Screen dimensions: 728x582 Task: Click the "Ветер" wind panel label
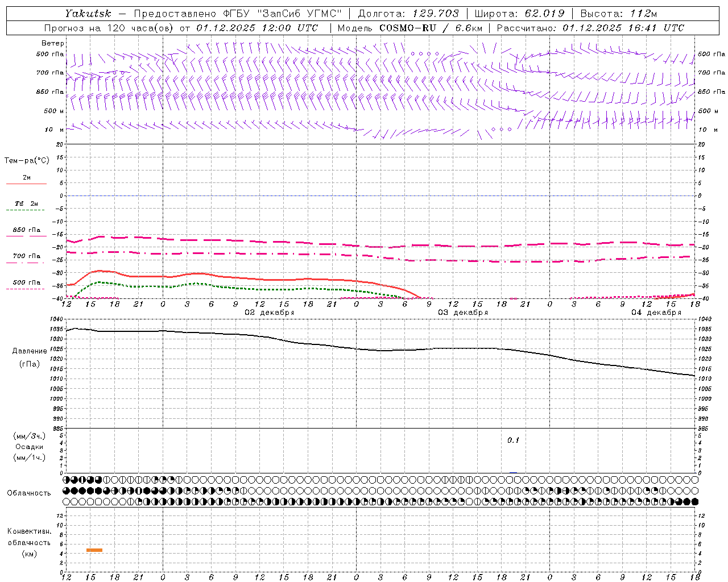[x=53, y=43]
